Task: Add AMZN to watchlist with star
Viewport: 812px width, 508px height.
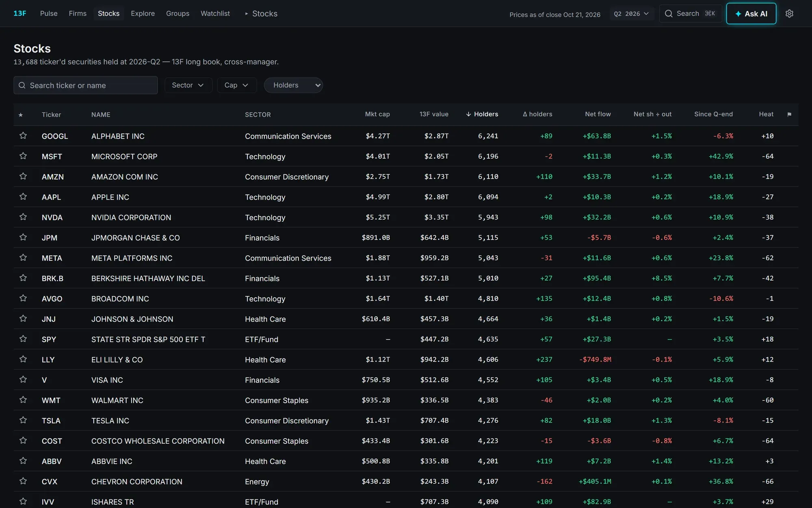Action: point(23,176)
